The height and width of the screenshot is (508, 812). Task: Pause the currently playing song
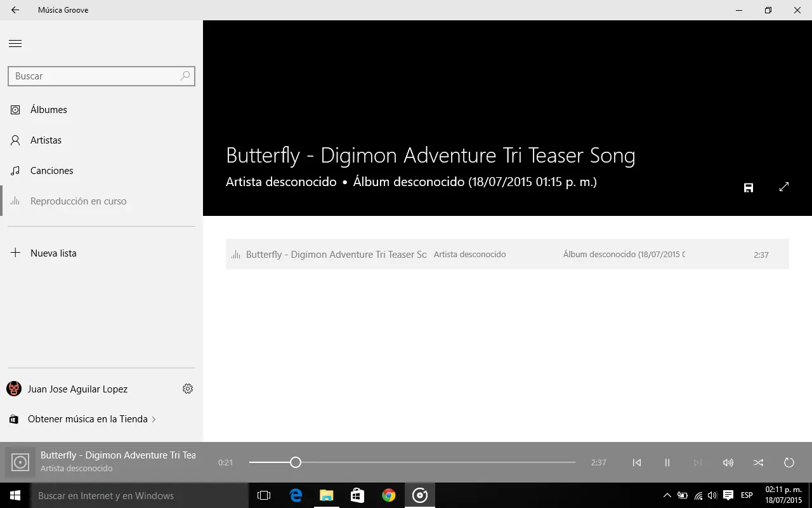(667, 462)
